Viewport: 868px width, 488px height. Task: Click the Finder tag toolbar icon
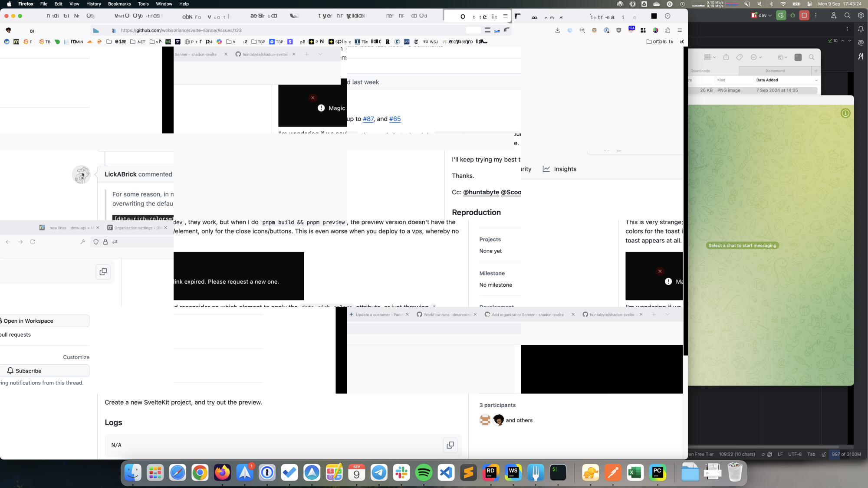click(740, 57)
